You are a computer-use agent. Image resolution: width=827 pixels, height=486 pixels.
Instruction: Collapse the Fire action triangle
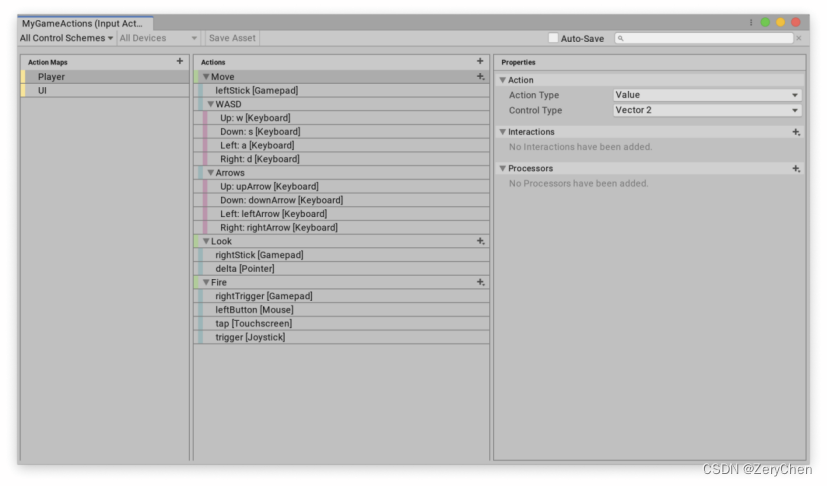tap(206, 282)
